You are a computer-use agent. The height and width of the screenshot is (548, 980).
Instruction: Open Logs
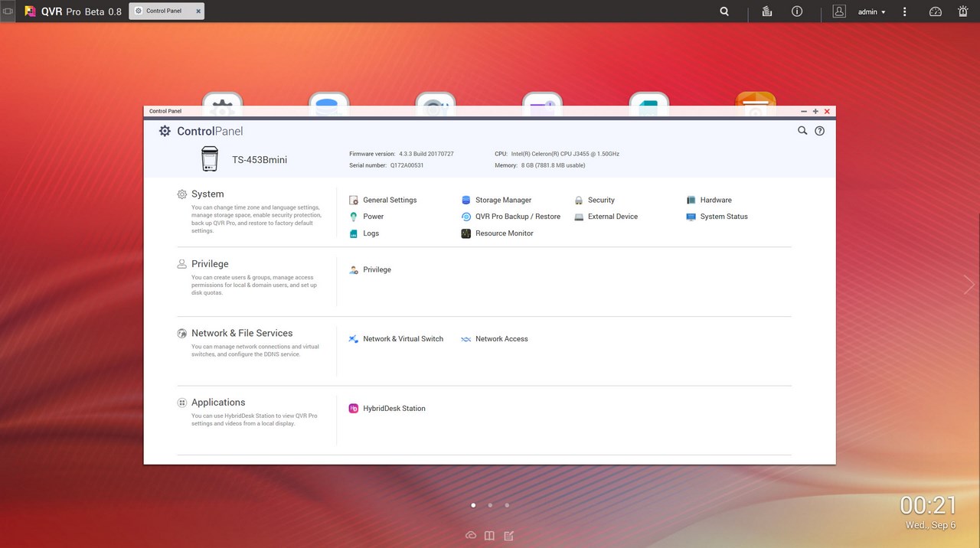tap(364, 233)
